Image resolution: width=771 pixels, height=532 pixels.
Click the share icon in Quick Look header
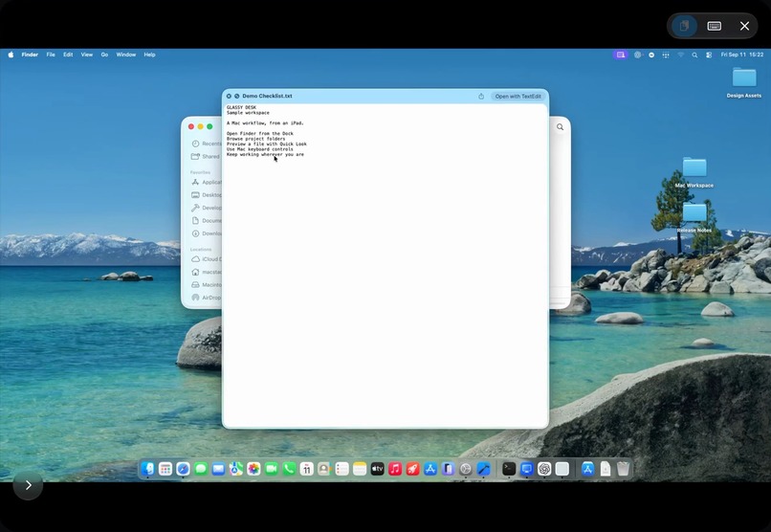(x=481, y=97)
